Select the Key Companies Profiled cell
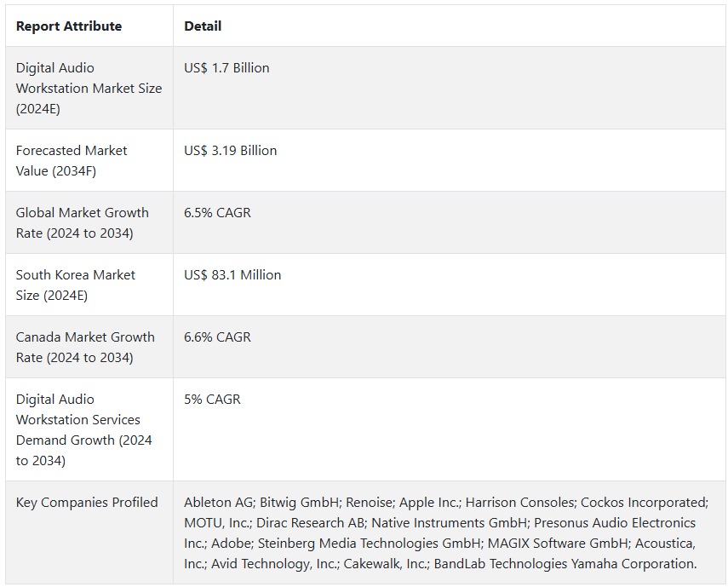728x587 pixels. coord(87,503)
